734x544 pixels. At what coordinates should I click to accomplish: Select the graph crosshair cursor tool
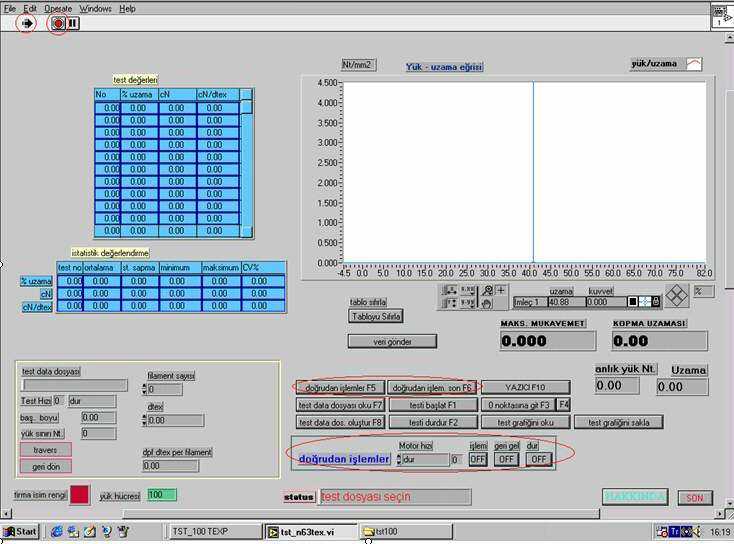click(500, 291)
